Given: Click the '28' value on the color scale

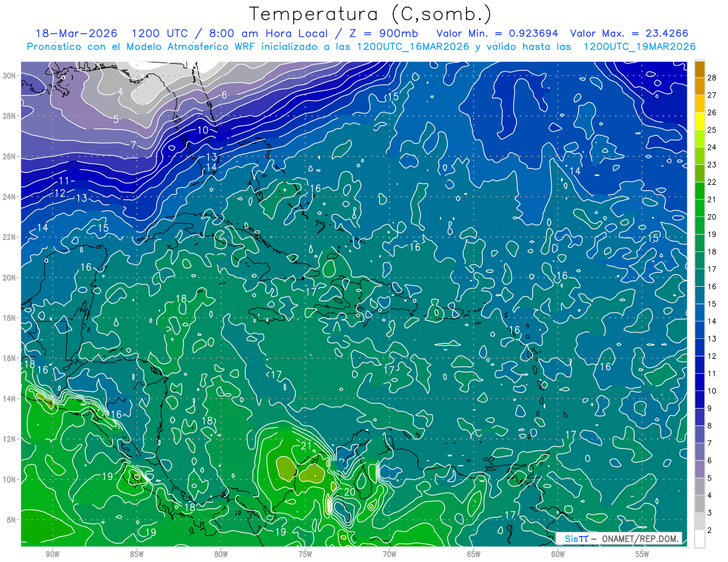Looking at the screenshot, I should (712, 78).
